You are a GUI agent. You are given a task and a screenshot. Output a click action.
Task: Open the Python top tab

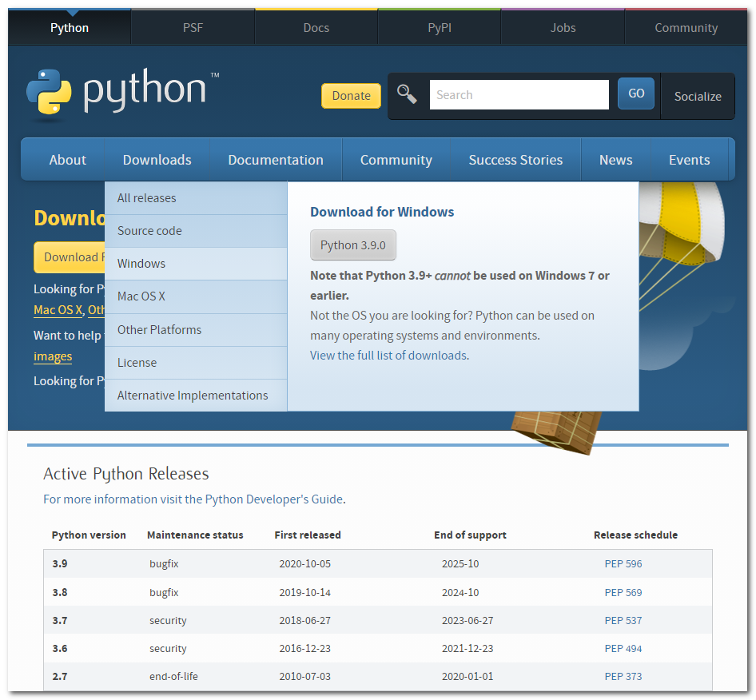(x=70, y=28)
